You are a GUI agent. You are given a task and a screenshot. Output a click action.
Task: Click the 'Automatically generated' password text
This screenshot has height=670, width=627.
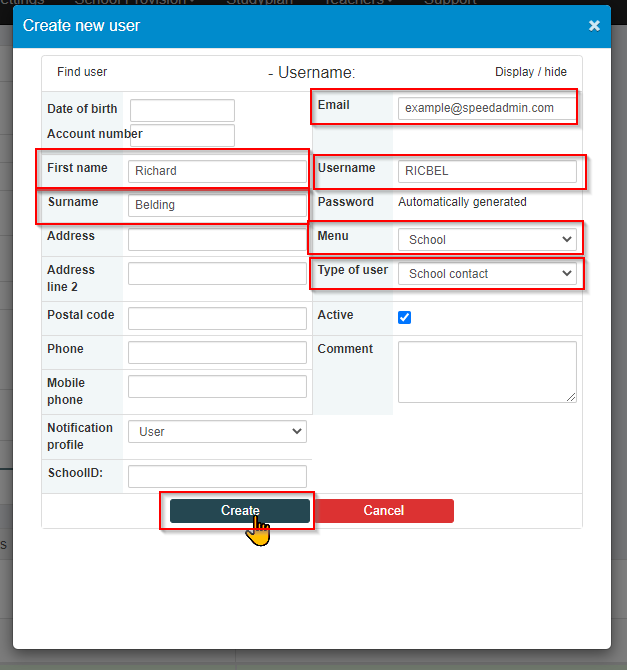click(x=462, y=202)
